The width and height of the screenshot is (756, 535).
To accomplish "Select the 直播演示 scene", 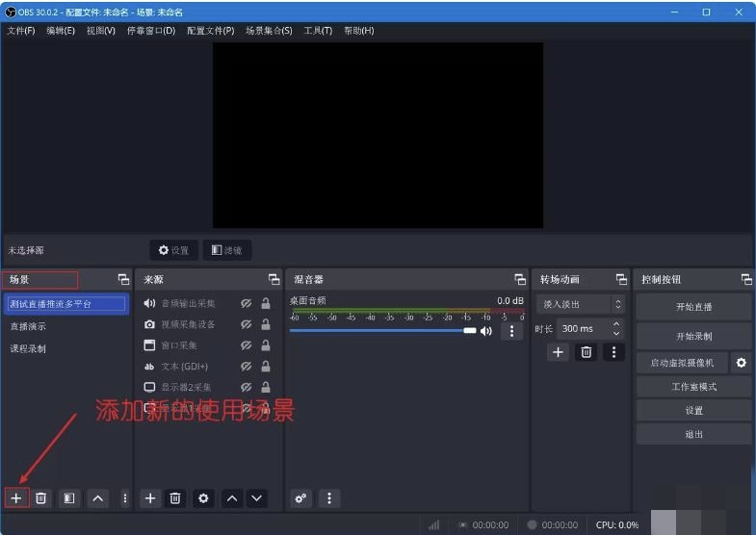I will click(x=28, y=326).
